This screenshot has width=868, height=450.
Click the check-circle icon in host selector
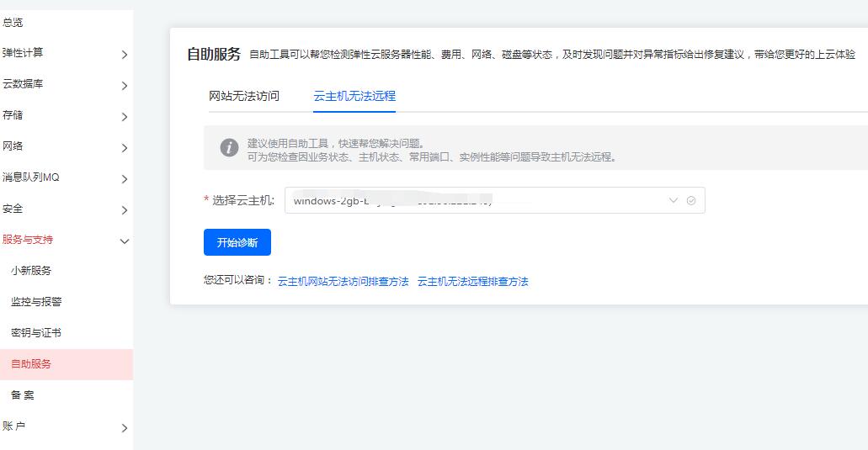click(x=691, y=201)
